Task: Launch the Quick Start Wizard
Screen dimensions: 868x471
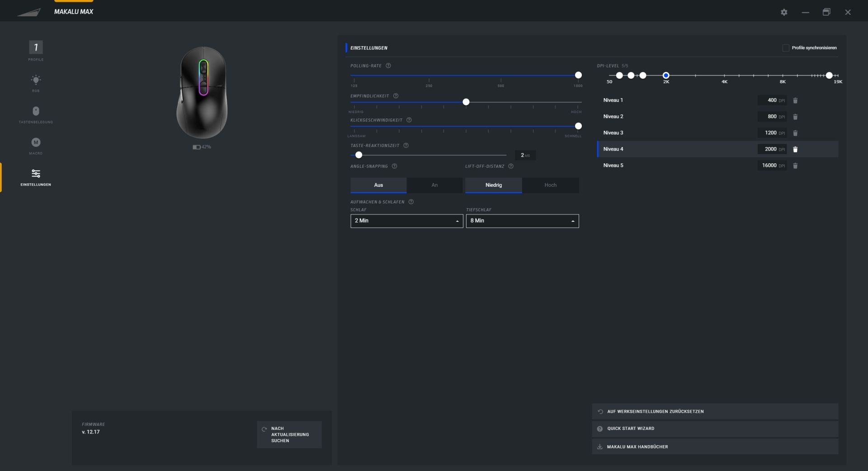Action: [x=715, y=428]
